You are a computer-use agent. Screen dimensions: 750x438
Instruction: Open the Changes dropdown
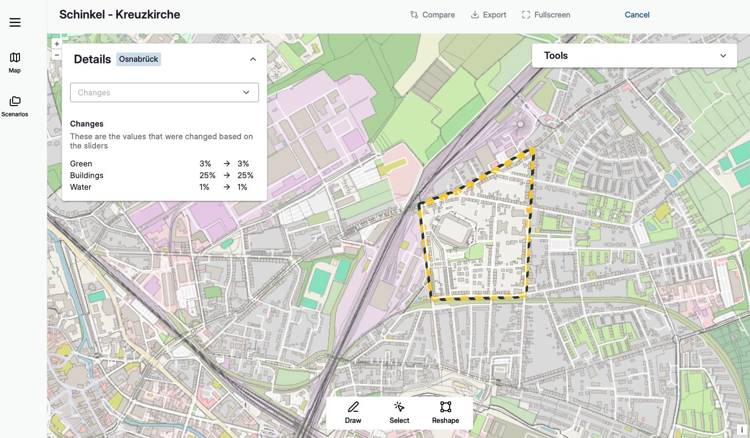click(x=164, y=92)
